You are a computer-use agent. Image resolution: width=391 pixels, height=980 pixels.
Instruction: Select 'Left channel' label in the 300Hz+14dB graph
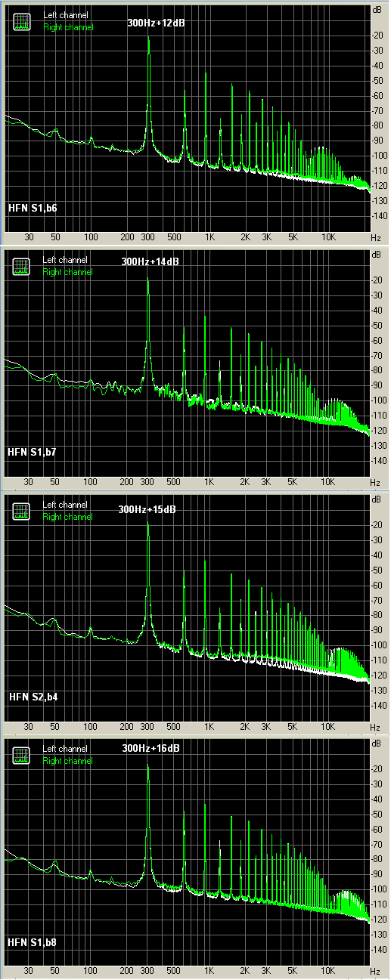tap(65, 260)
